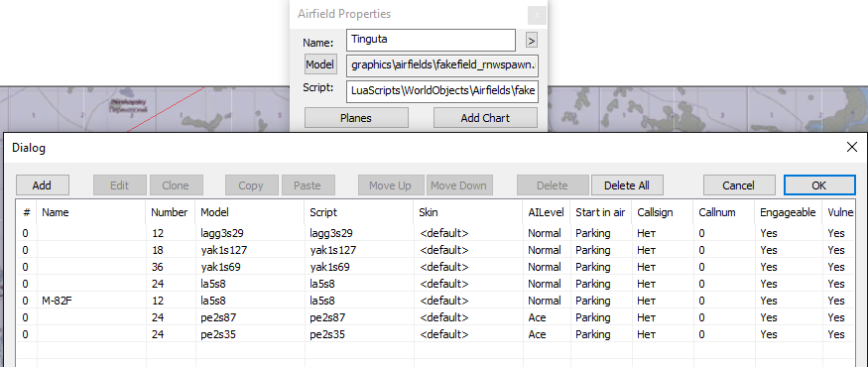Click the Script path input field
Image resolution: width=868 pixels, height=367 pixels.
coord(442,91)
